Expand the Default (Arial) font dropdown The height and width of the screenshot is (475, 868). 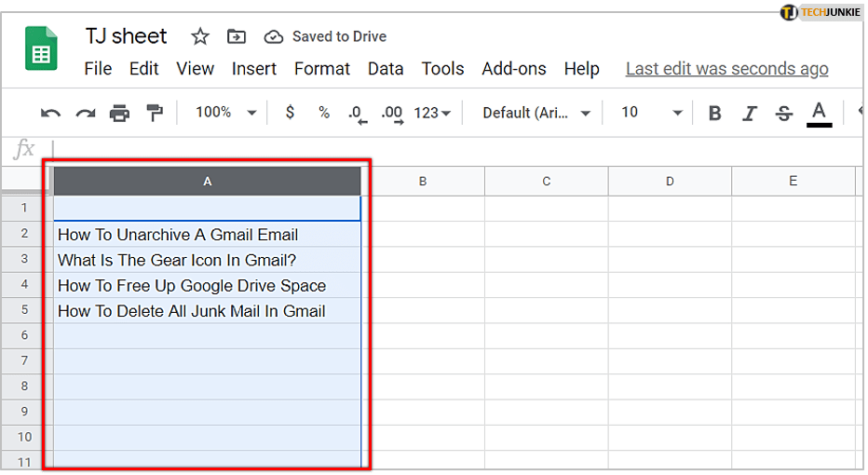point(536,113)
